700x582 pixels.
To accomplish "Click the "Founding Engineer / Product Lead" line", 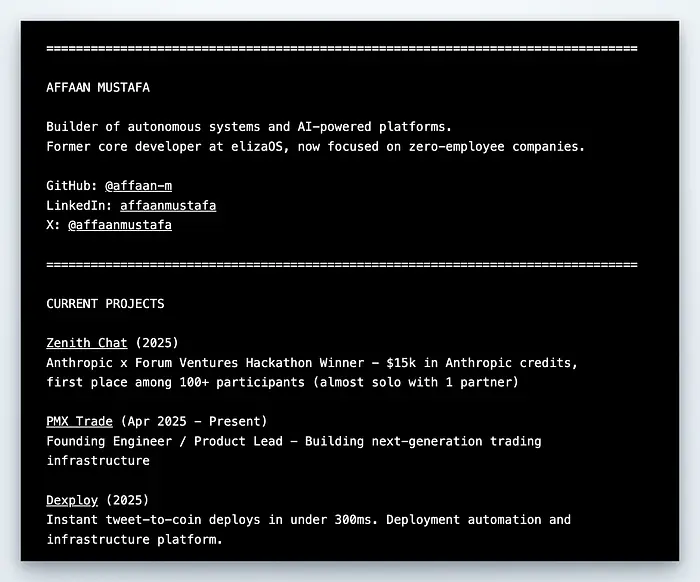I will pos(294,441).
